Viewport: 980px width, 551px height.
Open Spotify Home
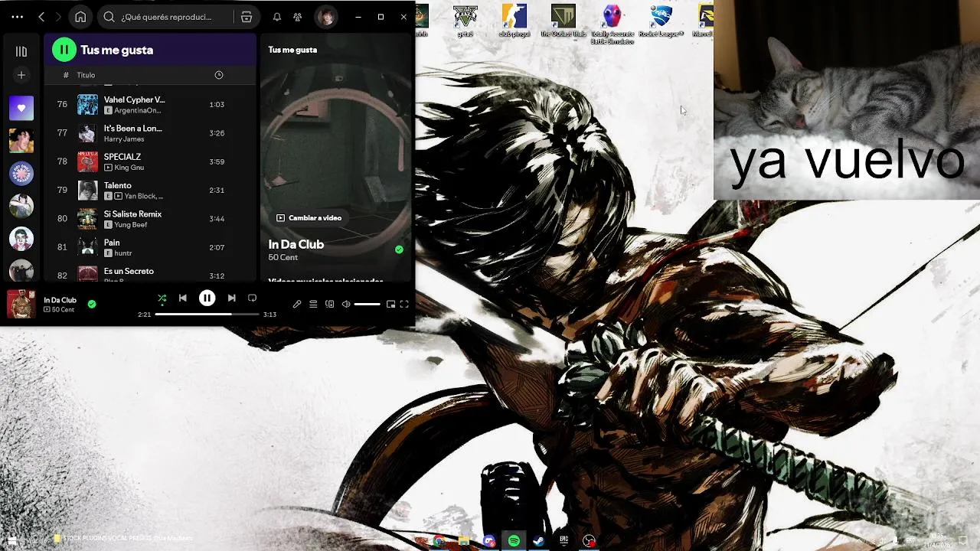pos(80,17)
